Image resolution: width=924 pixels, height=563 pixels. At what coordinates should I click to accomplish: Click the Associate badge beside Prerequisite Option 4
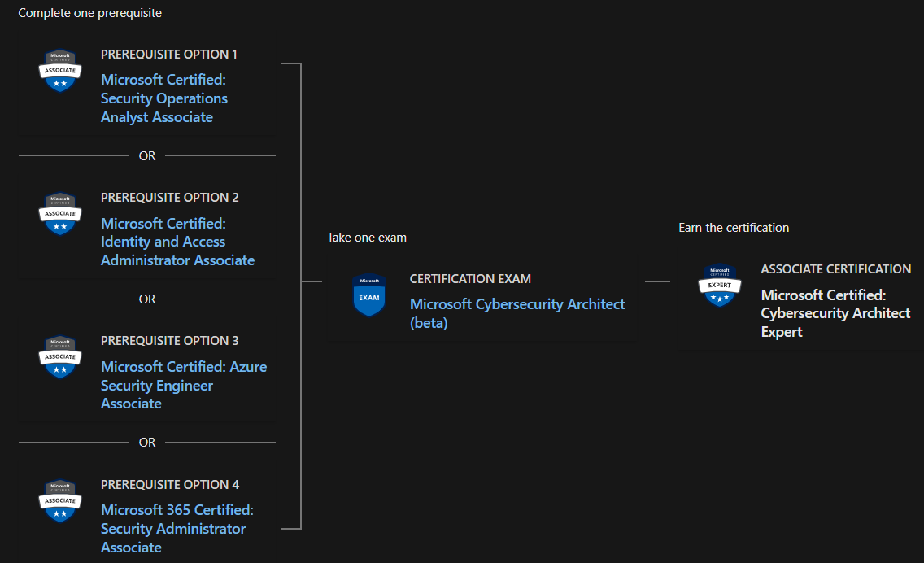click(x=60, y=501)
